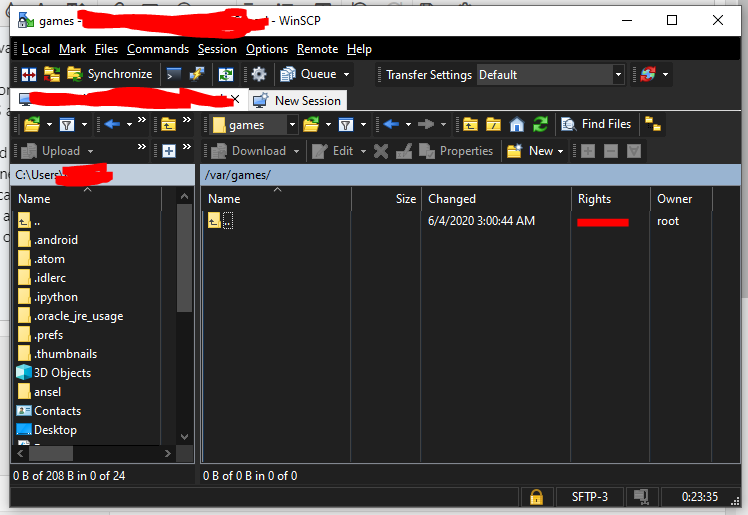
Task: Click the local panel vertical scrollbar
Action: (x=185, y=316)
